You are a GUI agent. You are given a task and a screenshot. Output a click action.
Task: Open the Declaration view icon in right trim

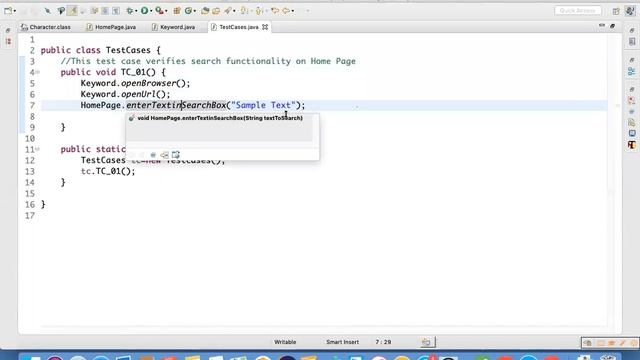point(632,122)
